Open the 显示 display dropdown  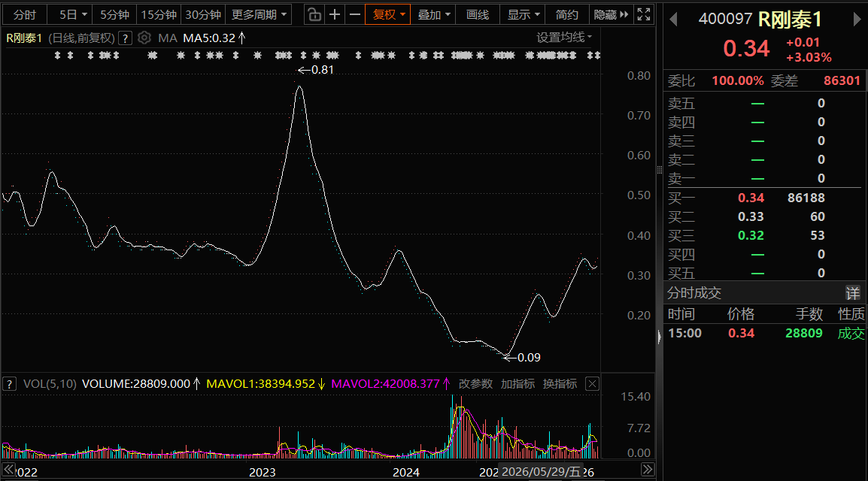pyautogui.click(x=523, y=14)
